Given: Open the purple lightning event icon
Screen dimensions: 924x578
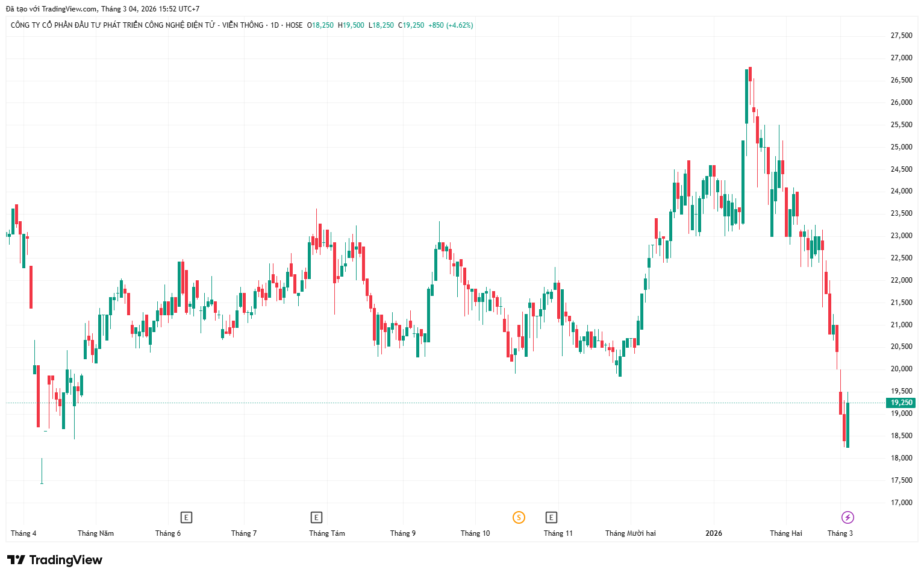Looking at the screenshot, I should 848,517.
